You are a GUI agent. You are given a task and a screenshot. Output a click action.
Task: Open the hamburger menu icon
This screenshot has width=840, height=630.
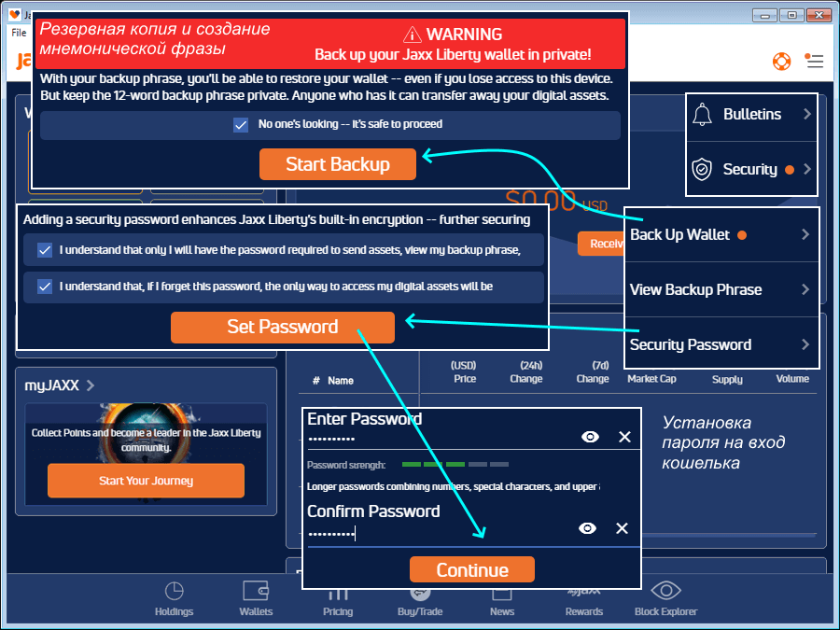click(x=815, y=62)
